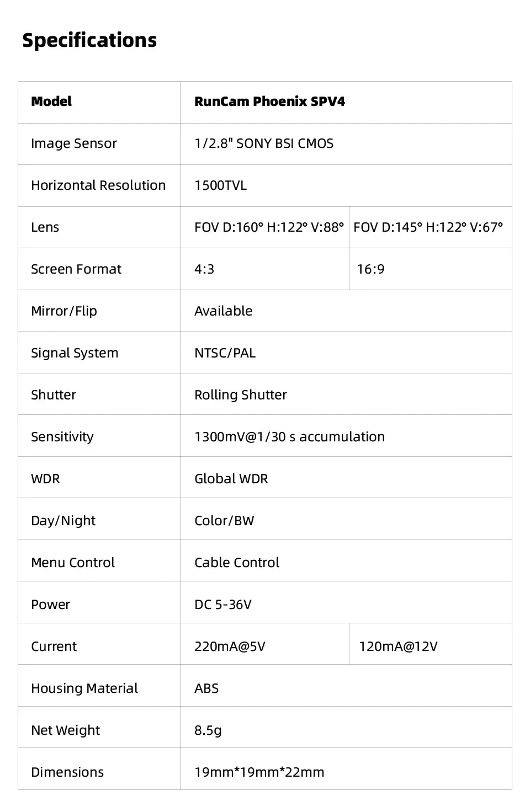Select the 120mA@12V current cell
This screenshot has width=530, height=812.
click(398, 647)
